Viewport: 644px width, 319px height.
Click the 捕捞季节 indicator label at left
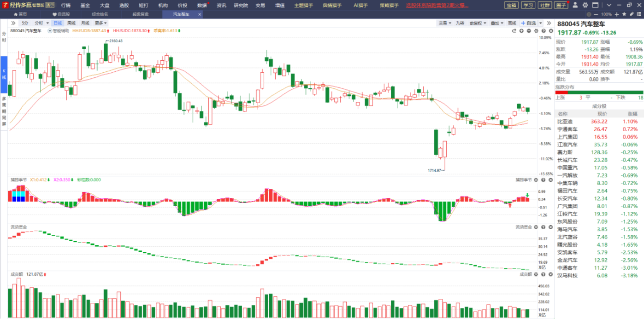click(19, 180)
